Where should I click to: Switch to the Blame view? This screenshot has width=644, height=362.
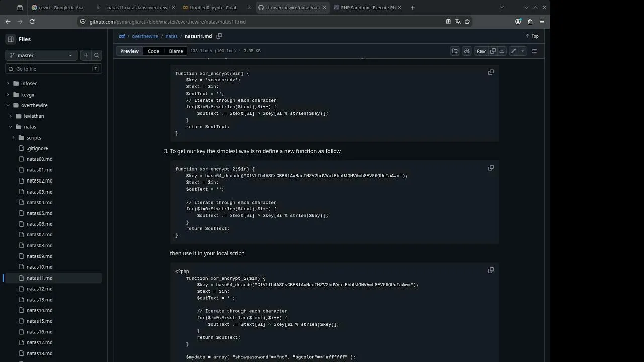176,51
